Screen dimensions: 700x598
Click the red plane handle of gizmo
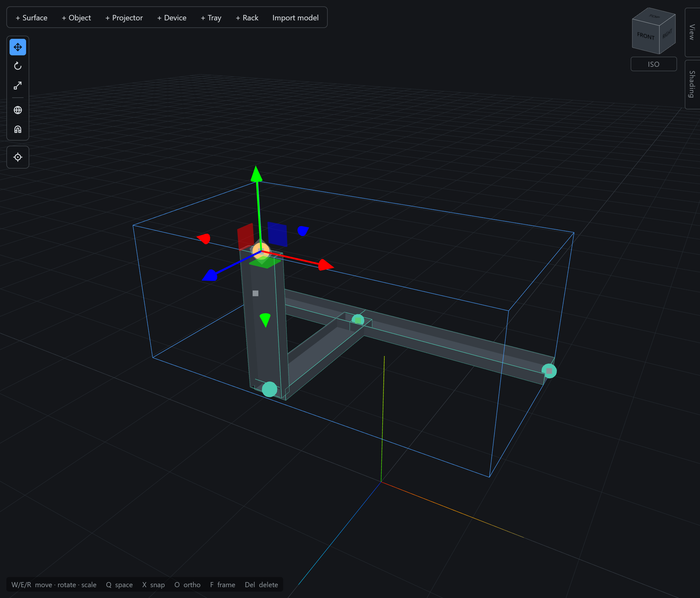pos(246,236)
